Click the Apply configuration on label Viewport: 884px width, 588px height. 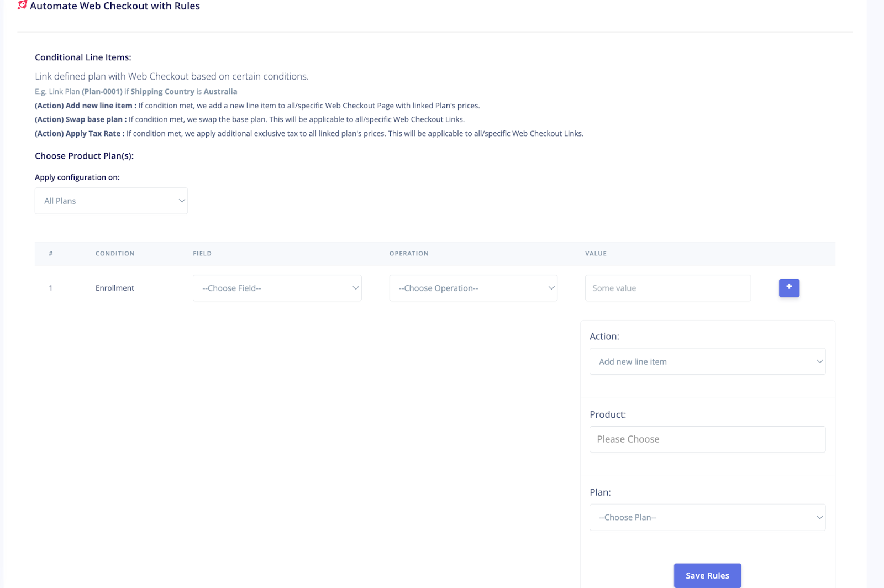click(77, 177)
